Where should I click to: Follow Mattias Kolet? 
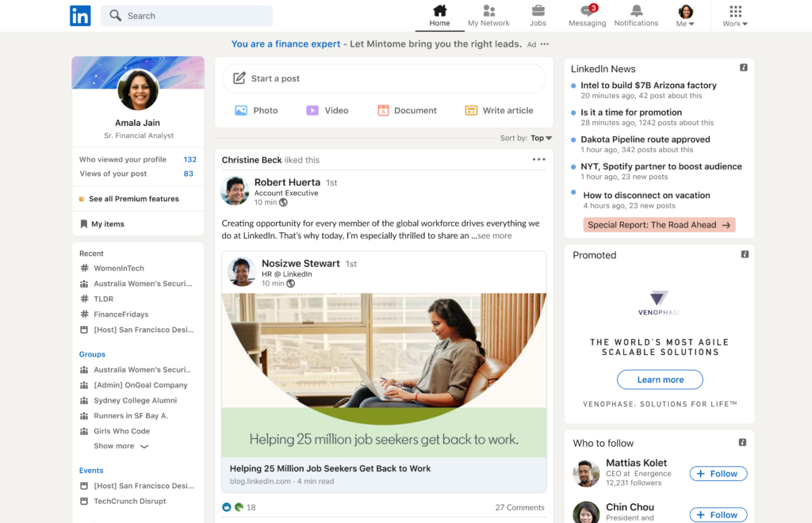(x=718, y=473)
